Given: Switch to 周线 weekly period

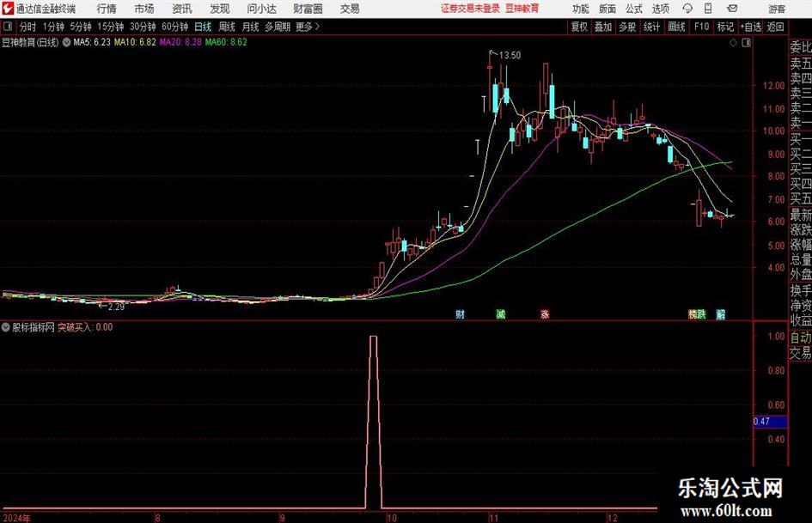Looking at the screenshot, I should click(227, 27).
